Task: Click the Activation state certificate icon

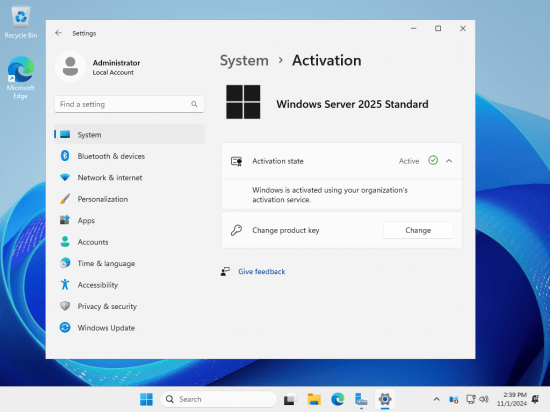Action: [236, 161]
